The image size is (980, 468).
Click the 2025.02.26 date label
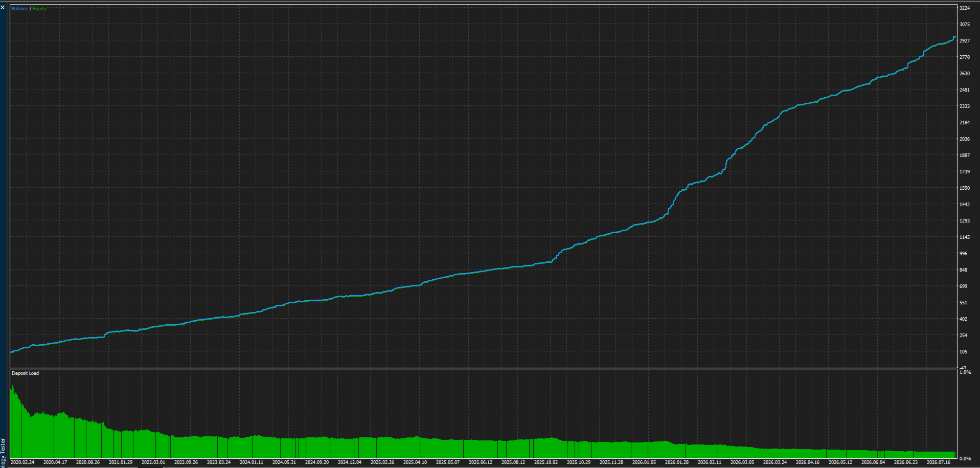(382, 462)
